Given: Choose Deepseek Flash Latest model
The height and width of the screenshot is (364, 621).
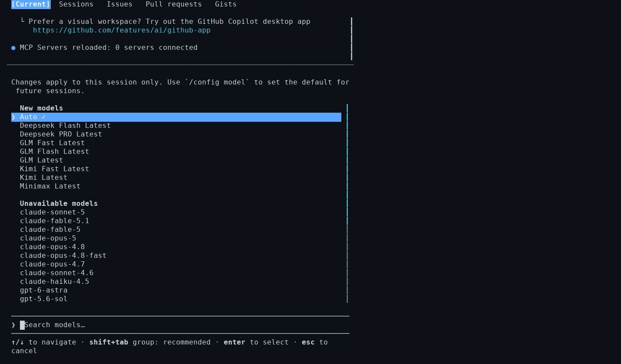Looking at the screenshot, I should click(x=65, y=126).
